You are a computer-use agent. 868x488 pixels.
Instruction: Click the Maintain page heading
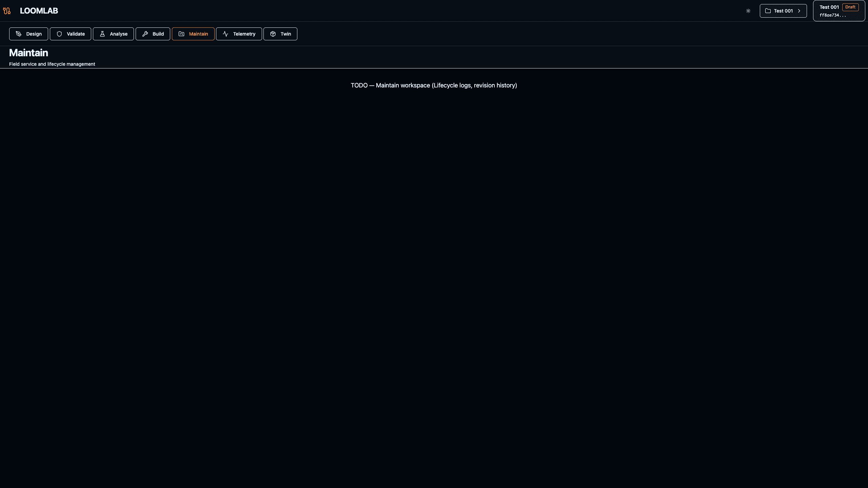pos(28,53)
